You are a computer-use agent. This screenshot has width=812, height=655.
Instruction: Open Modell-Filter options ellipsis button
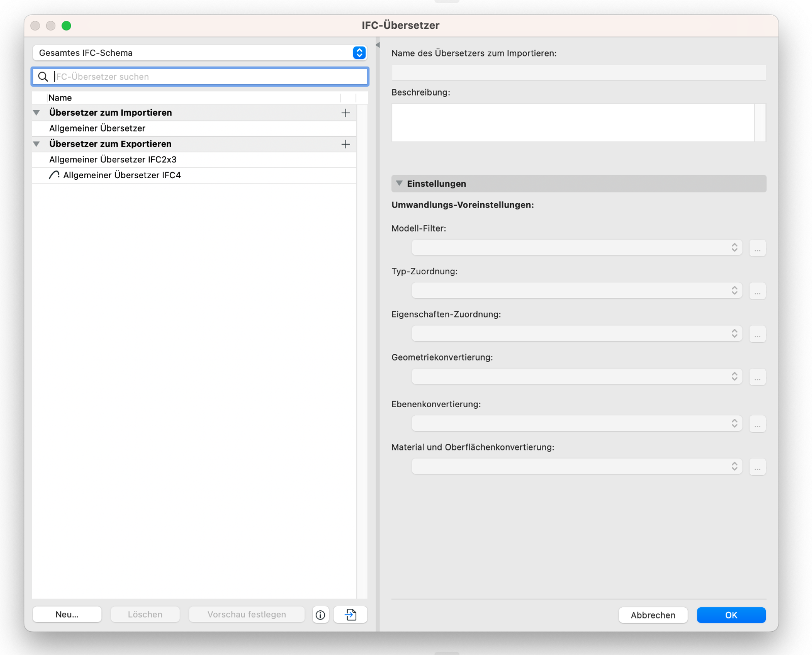tap(757, 248)
